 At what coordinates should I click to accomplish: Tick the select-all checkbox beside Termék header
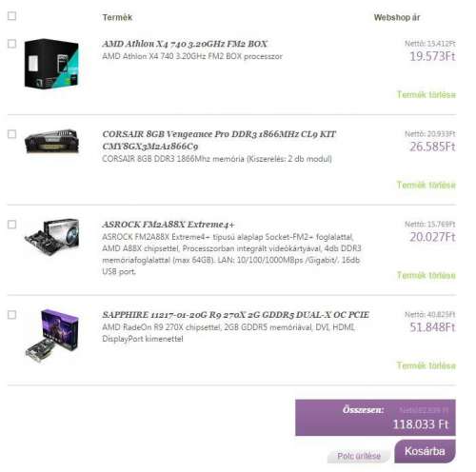pos(11,16)
